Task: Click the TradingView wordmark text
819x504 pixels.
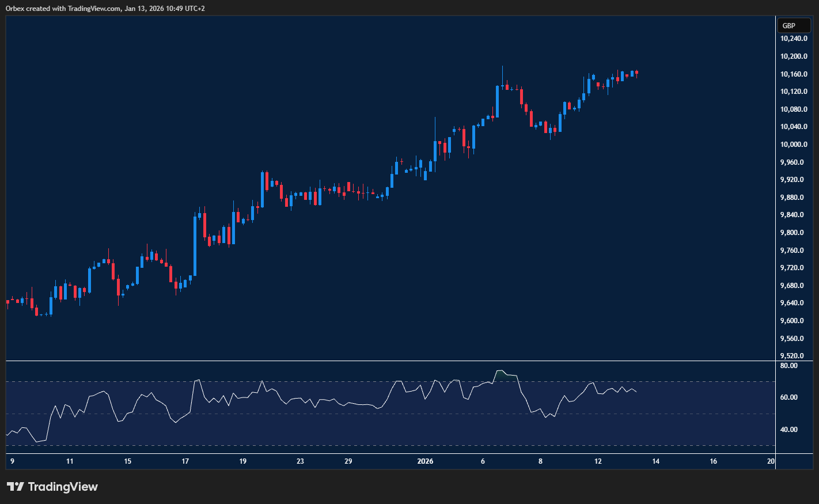Action: 63,487
